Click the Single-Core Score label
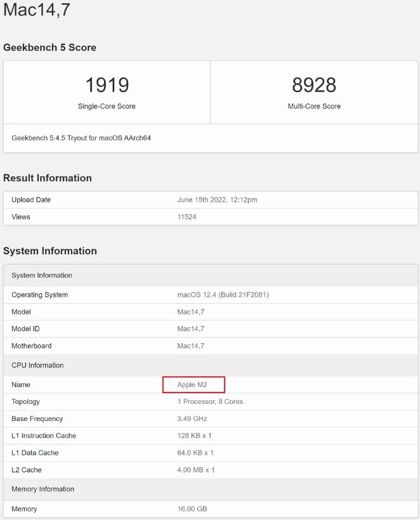This screenshot has width=420, height=520. click(107, 106)
